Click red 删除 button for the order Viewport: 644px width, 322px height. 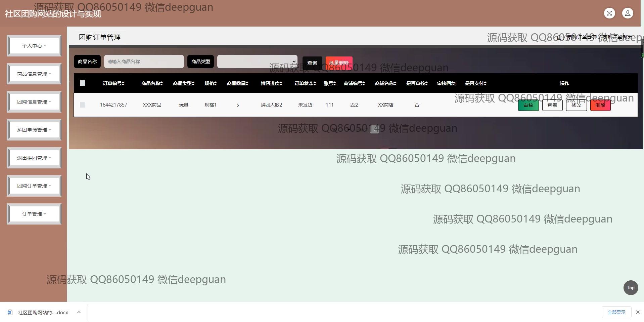click(600, 105)
